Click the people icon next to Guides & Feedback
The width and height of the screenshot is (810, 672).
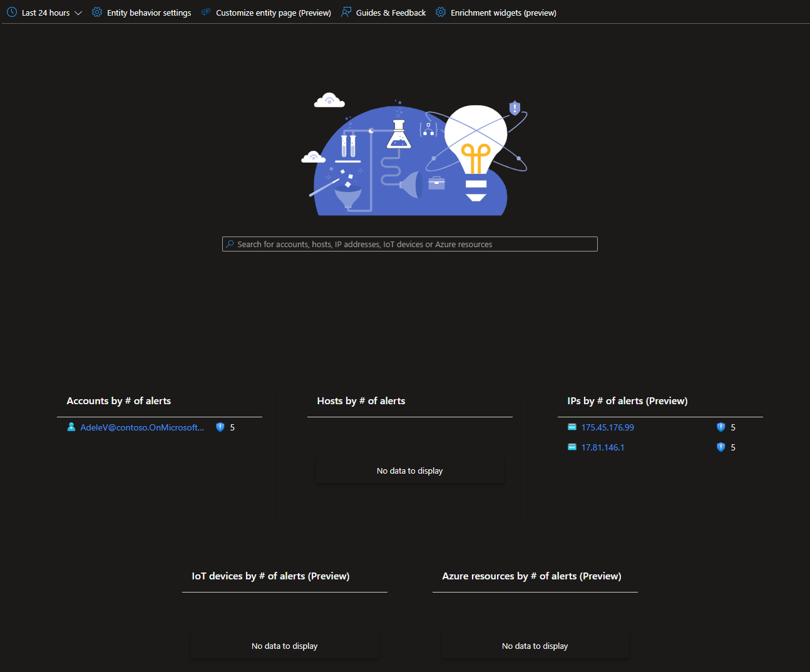(x=346, y=12)
